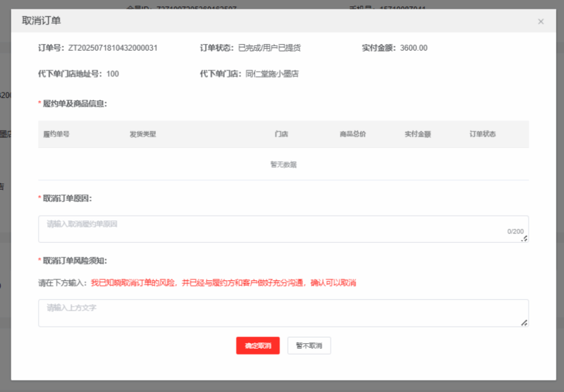The height and width of the screenshot is (392, 564).
Task: Click the red risk acknowledgment sentence
Action: click(x=223, y=283)
